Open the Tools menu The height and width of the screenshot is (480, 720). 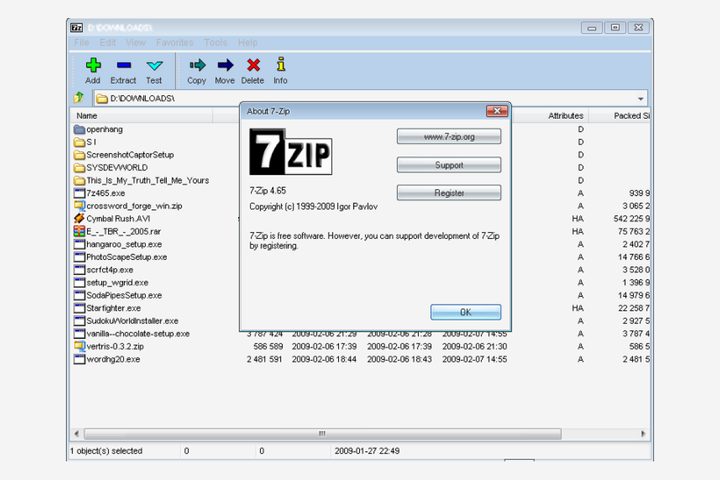(215, 43)
